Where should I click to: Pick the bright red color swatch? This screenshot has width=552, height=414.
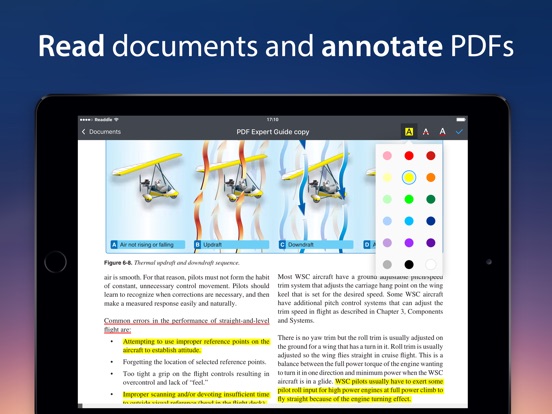click(x=409, y=156)
